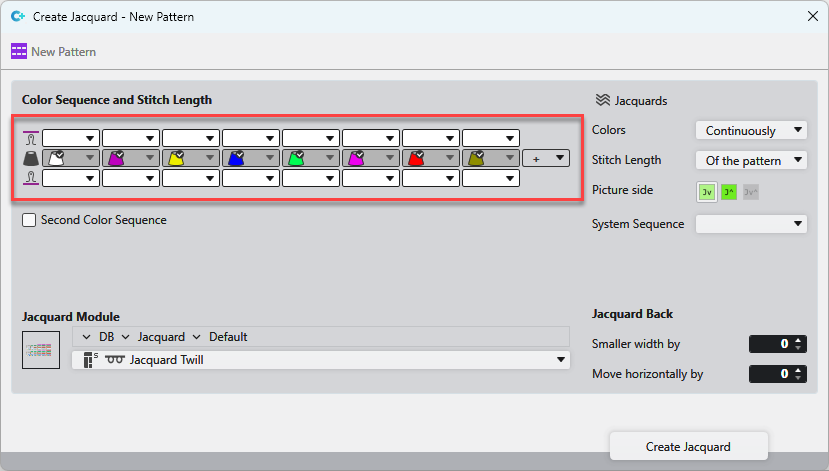Increase the Smaller width by value

[797, 340]
